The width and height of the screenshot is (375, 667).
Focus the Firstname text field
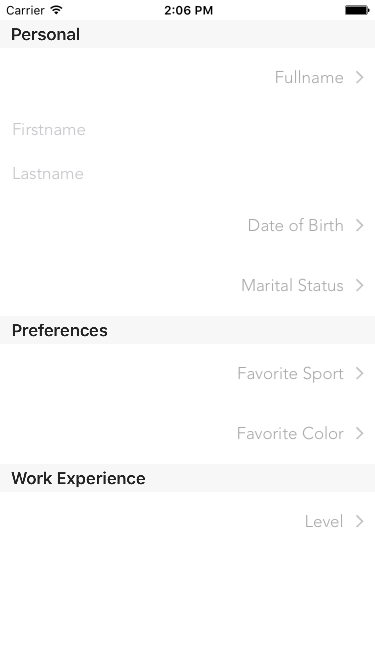point(188,129)
